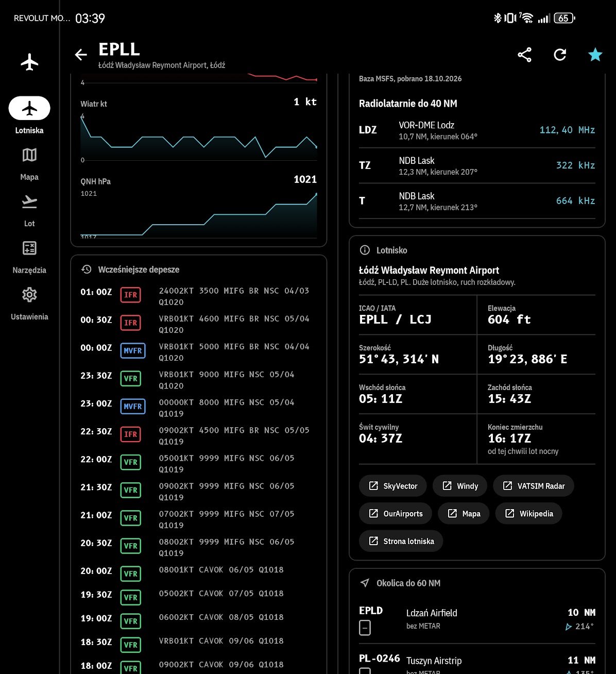Tap the 664 kHz frequency
The image size is (616, 674).
575,201
